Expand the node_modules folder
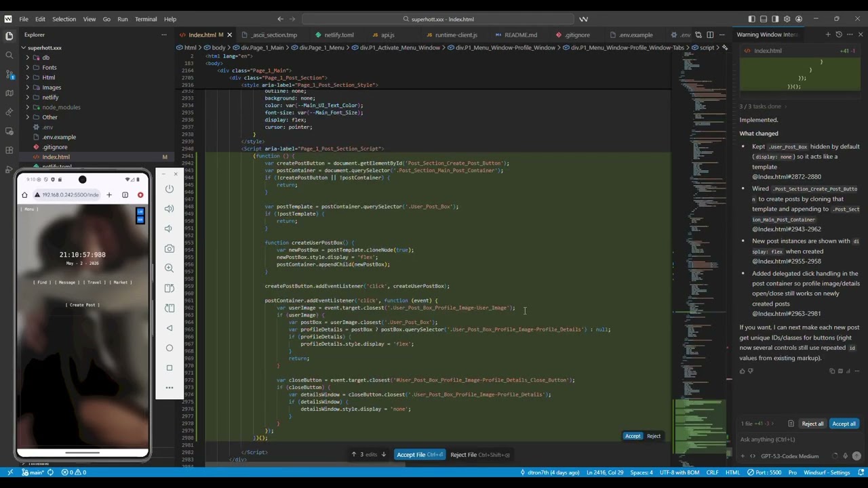Screen dimensions: 868x488 (x=61, y=107)
